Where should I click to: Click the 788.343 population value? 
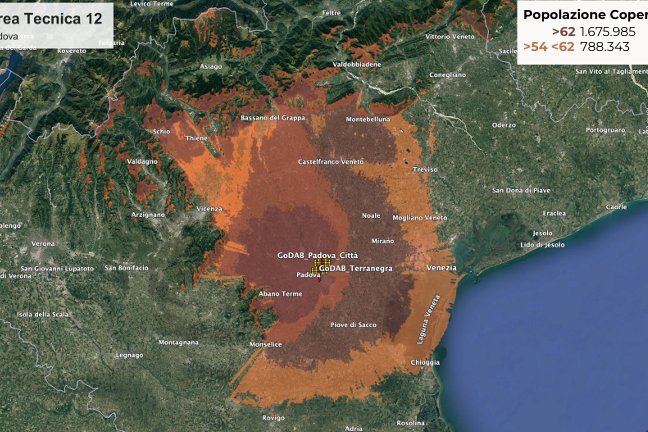click(x=604, y=46)
